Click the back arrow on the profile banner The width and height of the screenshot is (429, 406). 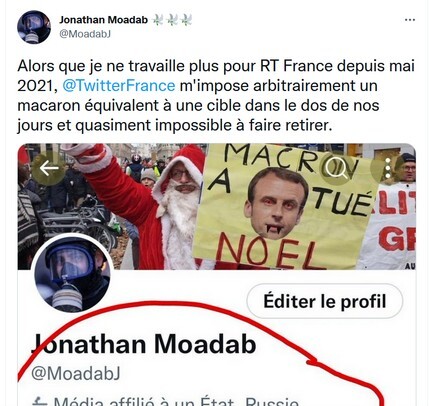click(x=49, y=169)
